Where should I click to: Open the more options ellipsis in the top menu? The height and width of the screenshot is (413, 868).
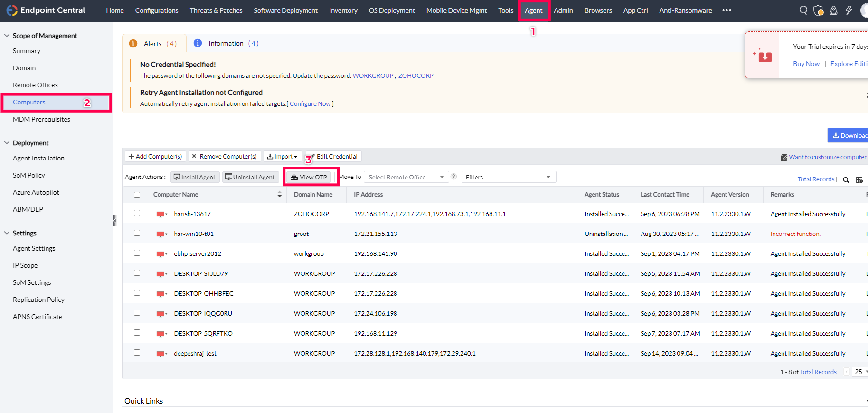tap(726, 10)
